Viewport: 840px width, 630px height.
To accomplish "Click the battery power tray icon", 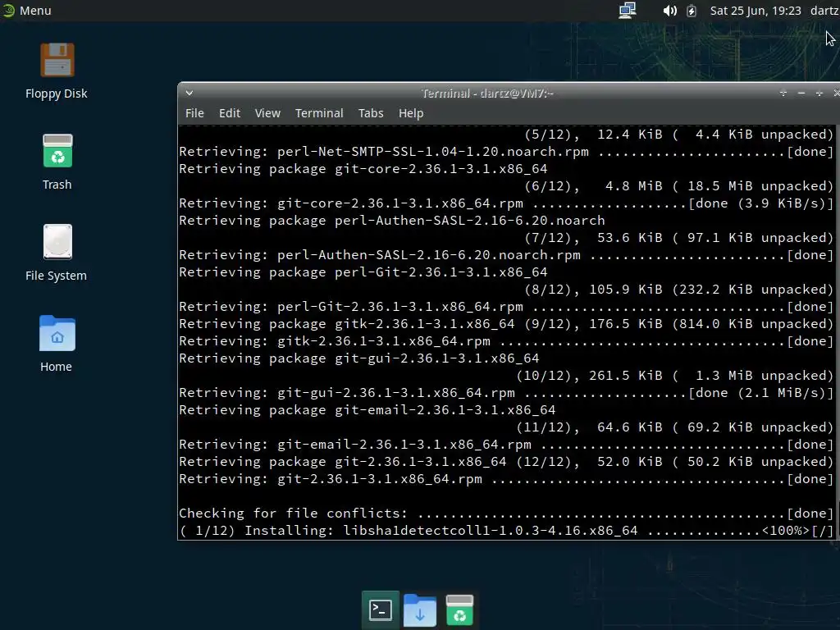I will tap(692, 11).
